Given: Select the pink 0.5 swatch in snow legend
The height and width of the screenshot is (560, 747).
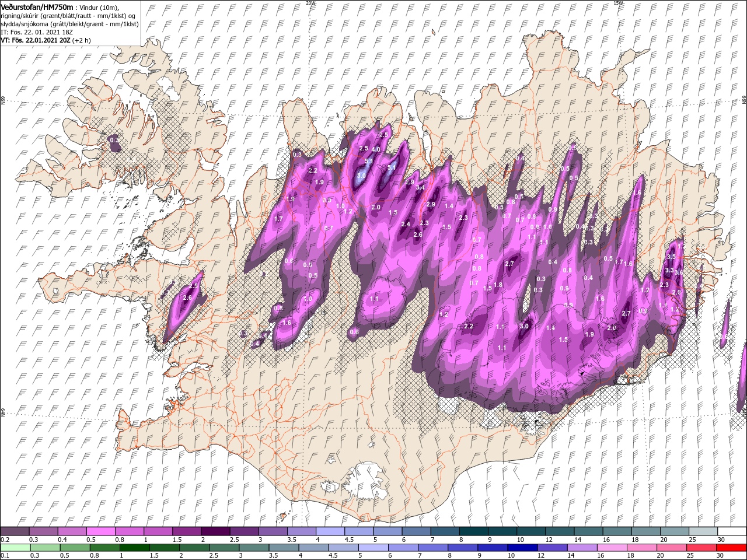Looking at the screenshot, I should point(101,531).
